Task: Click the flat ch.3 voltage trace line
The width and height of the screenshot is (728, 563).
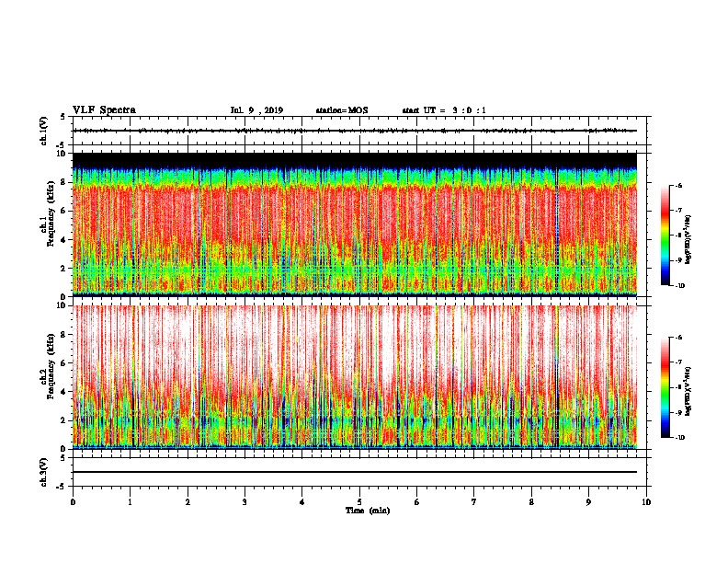Action: [x=355, y=472]
